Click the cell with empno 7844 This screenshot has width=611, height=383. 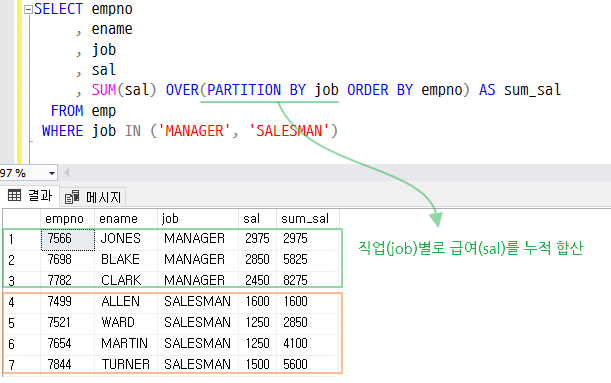pos(67,365)
